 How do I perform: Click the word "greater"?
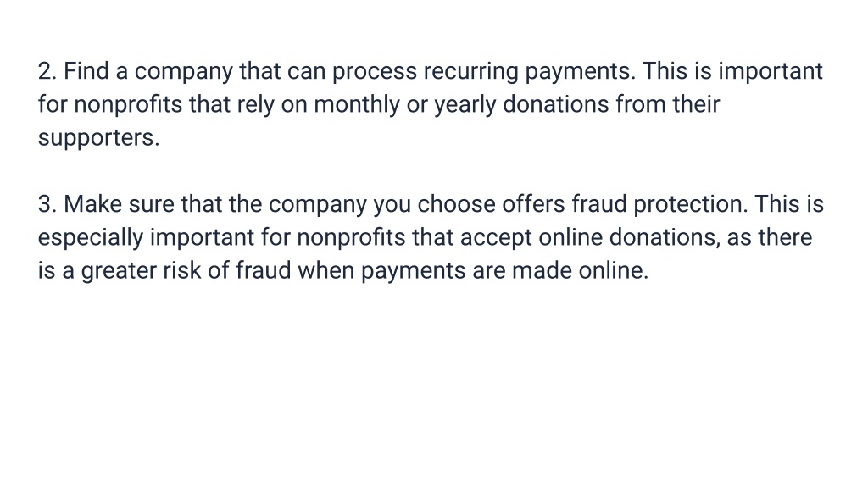point(119,272)
